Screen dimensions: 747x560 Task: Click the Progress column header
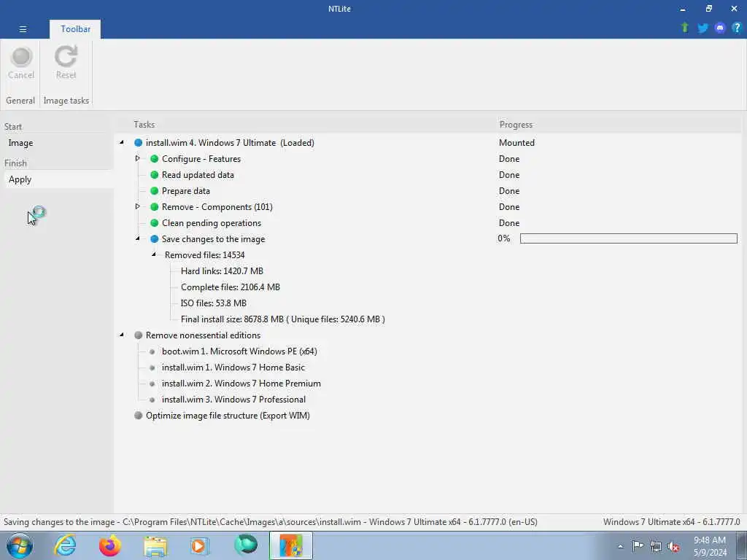(516, 125)
